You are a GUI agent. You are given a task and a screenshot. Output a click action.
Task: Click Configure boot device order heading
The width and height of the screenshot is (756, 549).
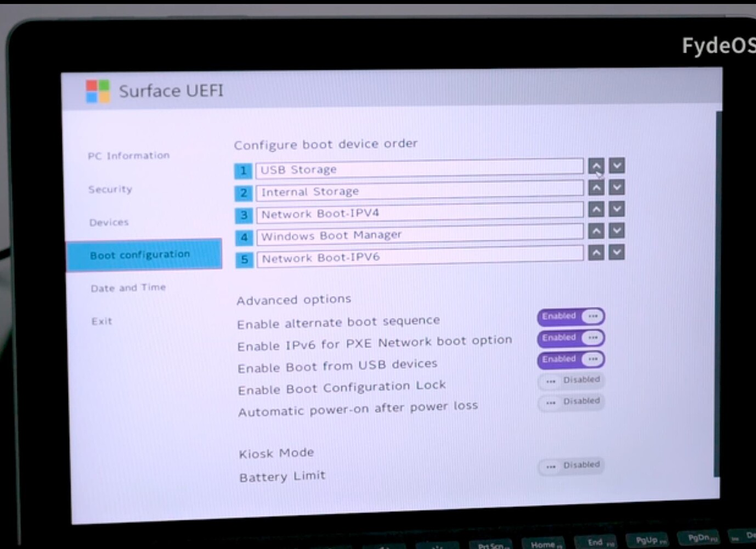[x=326, y=144]
